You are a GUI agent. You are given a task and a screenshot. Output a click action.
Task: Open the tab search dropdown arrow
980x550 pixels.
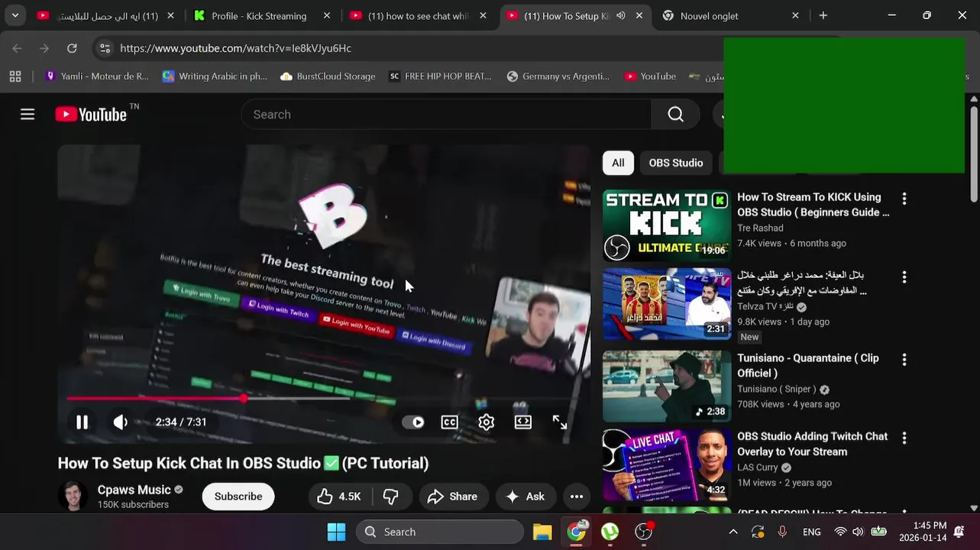15,15
